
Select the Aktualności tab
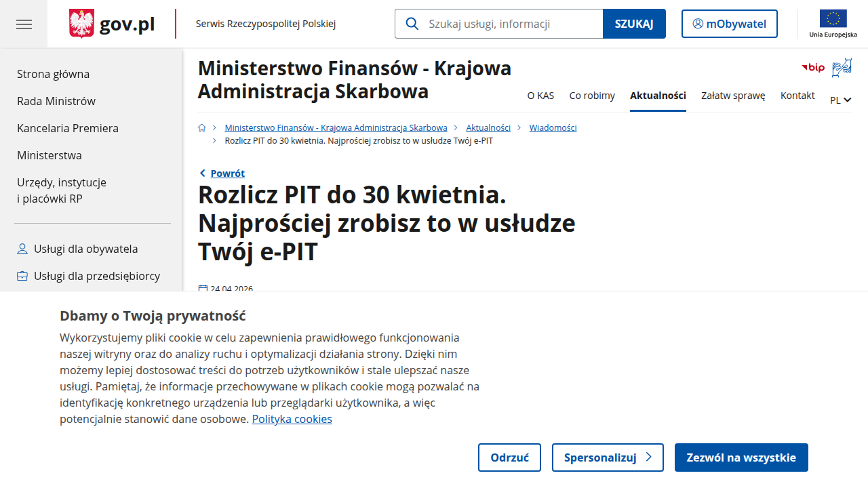(x=658, y=96)
